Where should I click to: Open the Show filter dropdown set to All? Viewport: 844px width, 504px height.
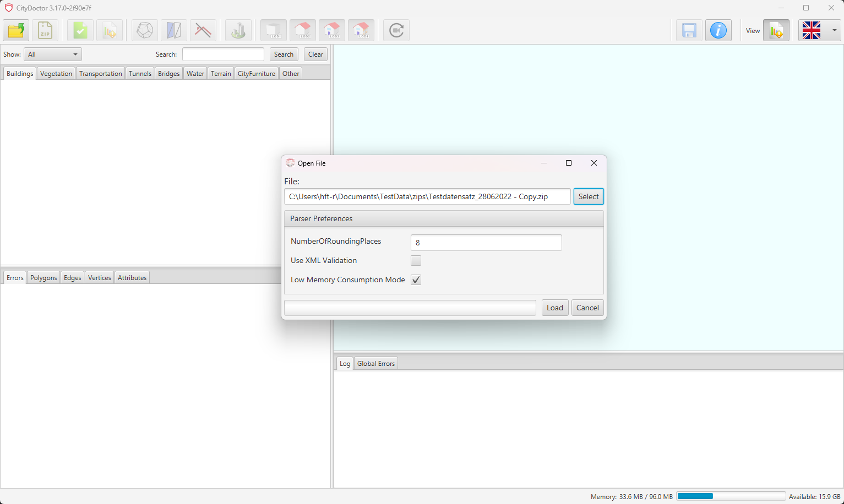(53, 54)
